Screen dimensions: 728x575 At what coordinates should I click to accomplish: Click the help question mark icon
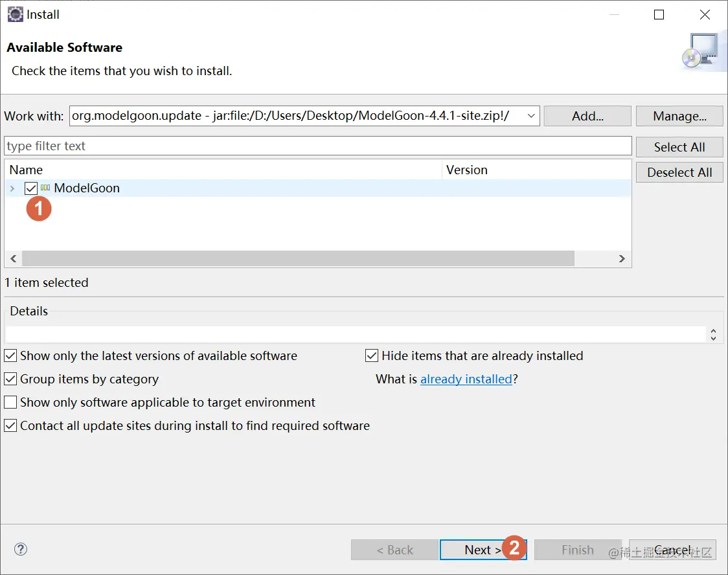[21, 549]
